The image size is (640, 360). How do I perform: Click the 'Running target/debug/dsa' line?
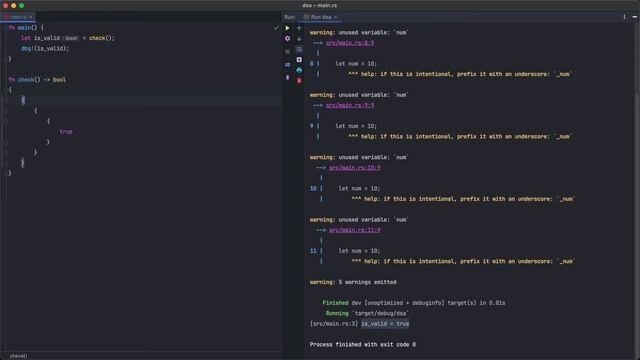pyautogui.click(x=367, y=313)
